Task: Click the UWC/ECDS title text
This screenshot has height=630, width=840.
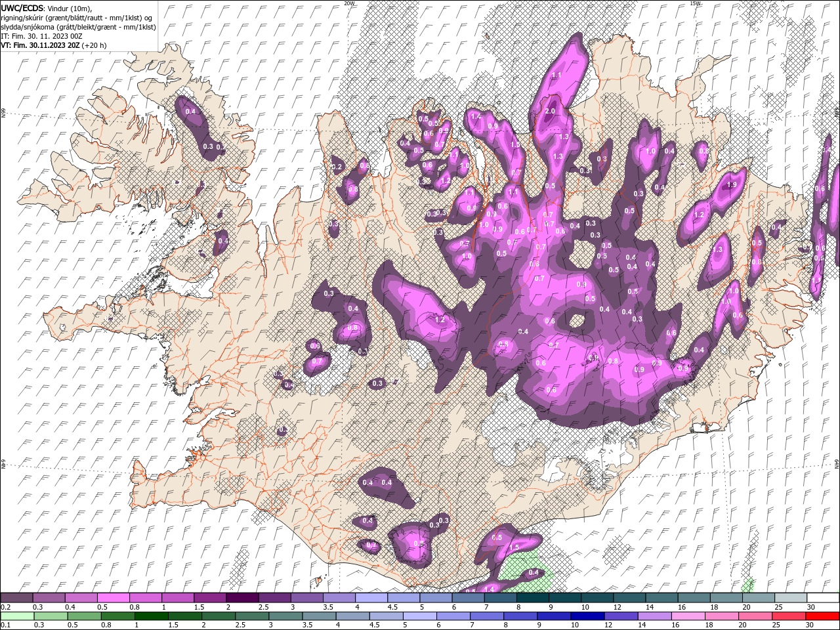Action: (x=22, y=7)
